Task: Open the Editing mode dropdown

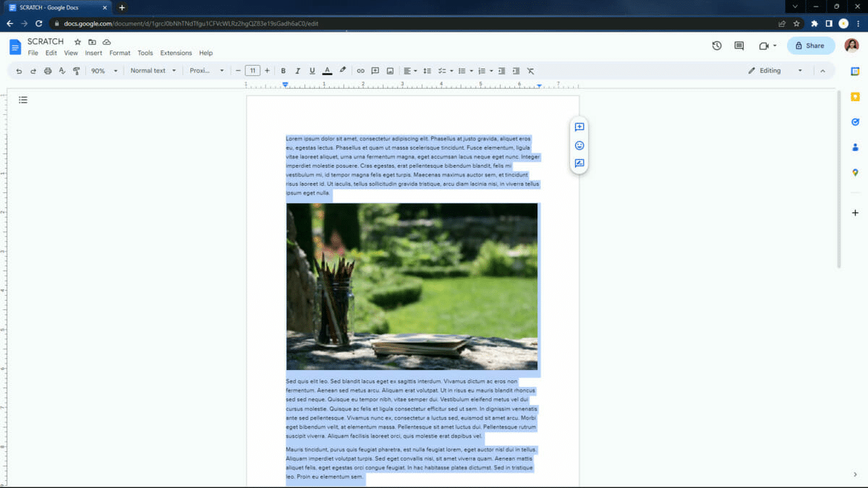Action: (775, 71)
